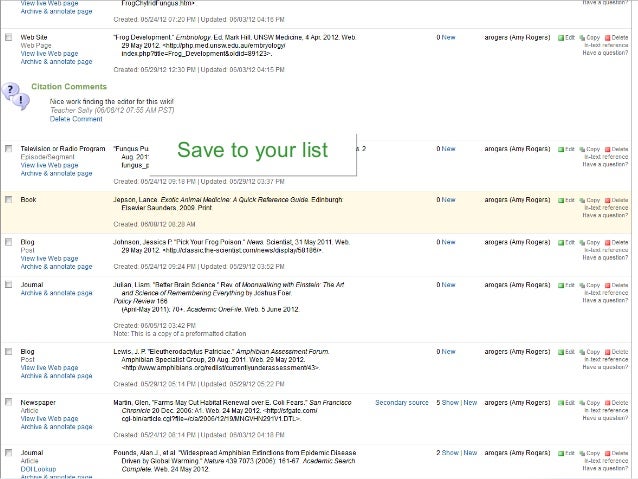Select the Lewis blog citation checkbox

[x=9, y=351]
